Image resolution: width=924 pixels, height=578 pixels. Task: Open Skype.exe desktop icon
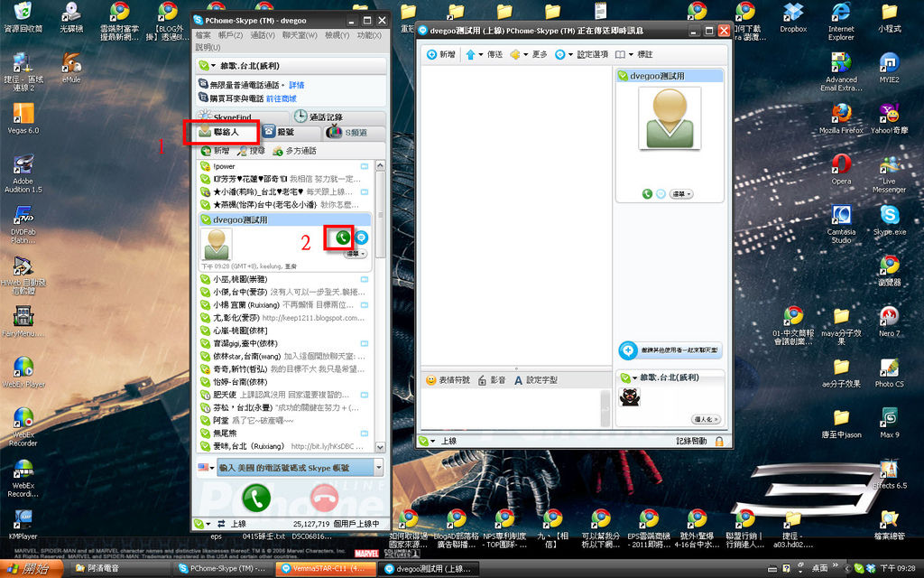click(889, 219)
